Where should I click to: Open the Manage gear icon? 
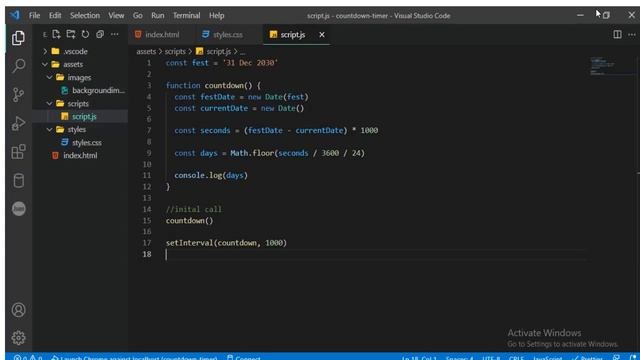18,338
